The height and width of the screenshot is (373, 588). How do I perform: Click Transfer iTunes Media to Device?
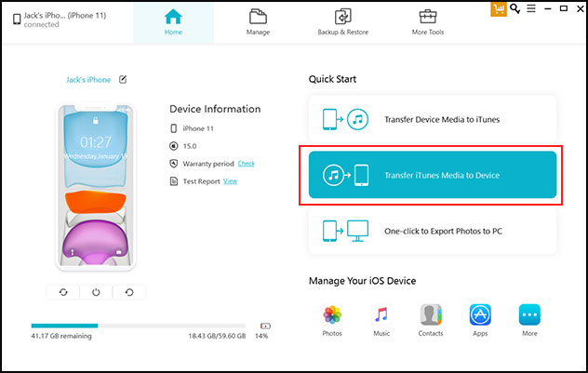pyautogui.click(x=433, y=175)
